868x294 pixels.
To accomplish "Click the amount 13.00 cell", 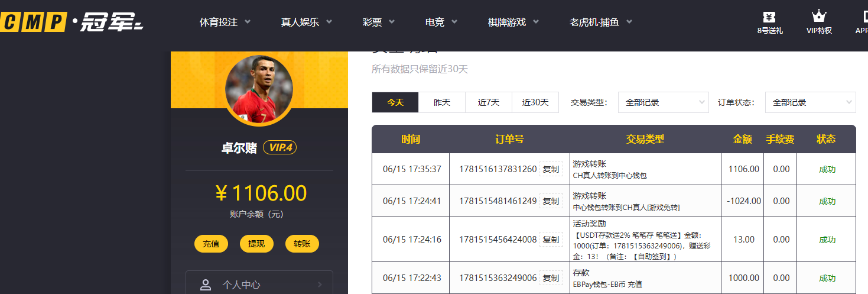I will tap(743, 240).
